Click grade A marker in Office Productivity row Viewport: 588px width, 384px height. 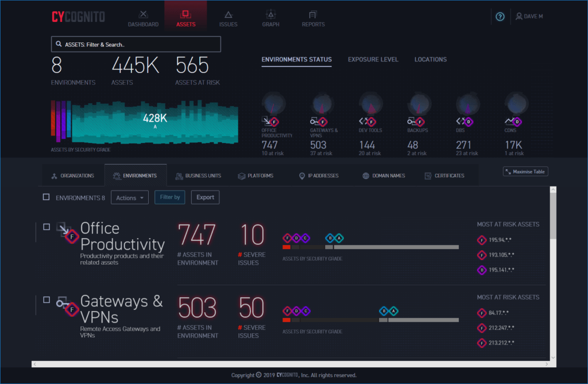[x=339, y=238]
